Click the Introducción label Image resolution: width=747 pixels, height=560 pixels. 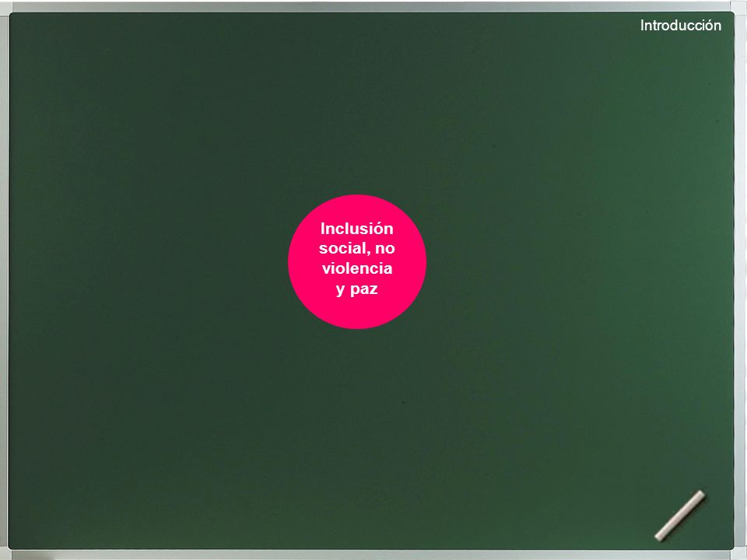click(x=680, y=26)
